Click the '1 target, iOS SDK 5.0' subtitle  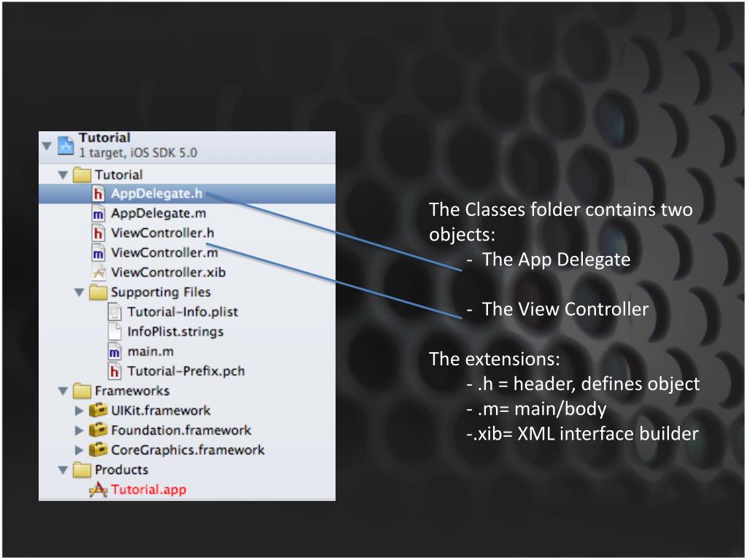coord(138,153)
